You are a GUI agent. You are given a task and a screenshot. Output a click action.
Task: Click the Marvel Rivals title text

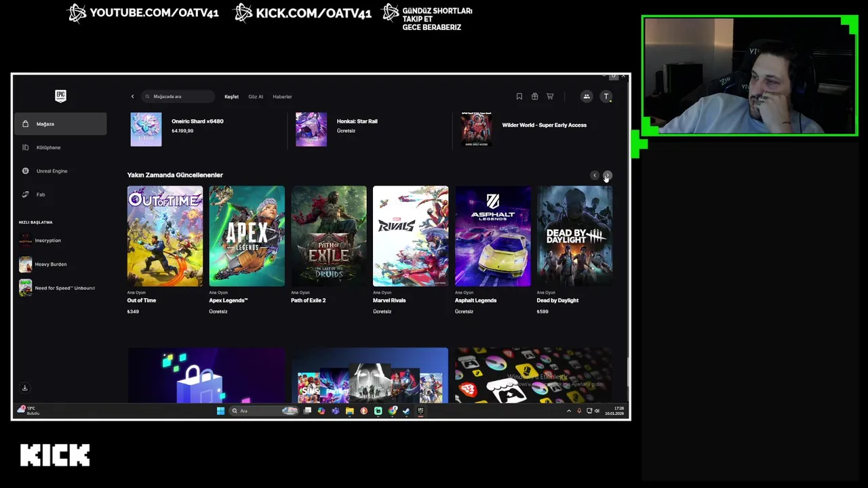pos(389,300)
